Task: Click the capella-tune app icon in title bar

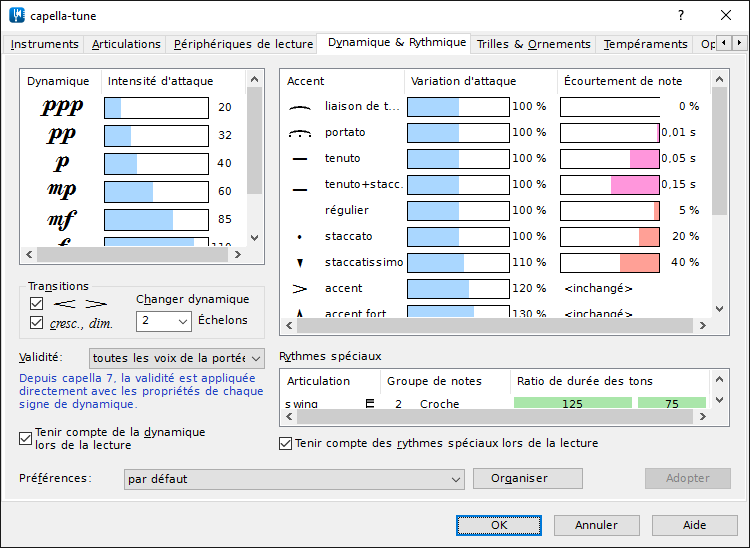Action: [17, 15]
